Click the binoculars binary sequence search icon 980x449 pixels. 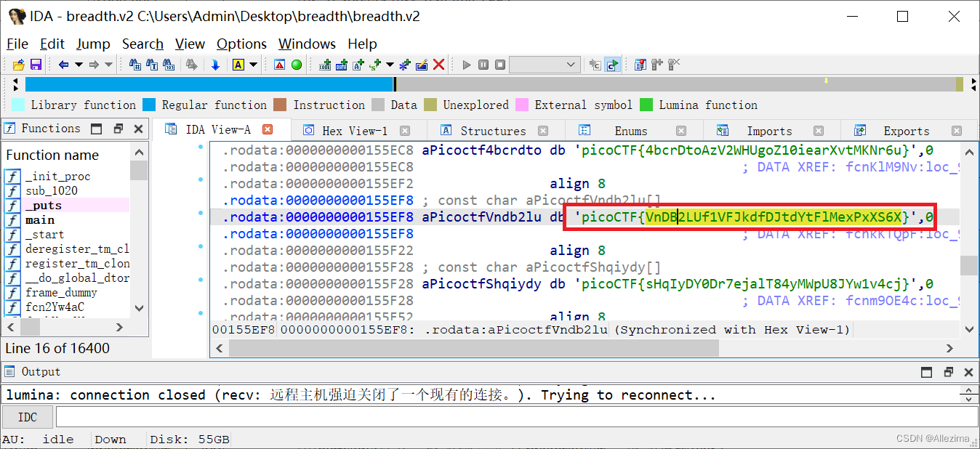pyautogui.click(x=169, y=65)
